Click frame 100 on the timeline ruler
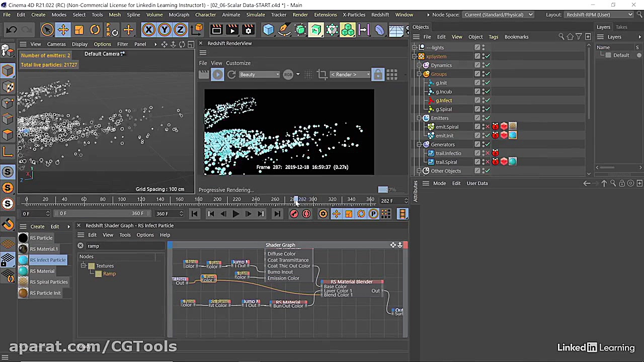The width and height of the screenshot is (644, 362). [x=122, y=200]
